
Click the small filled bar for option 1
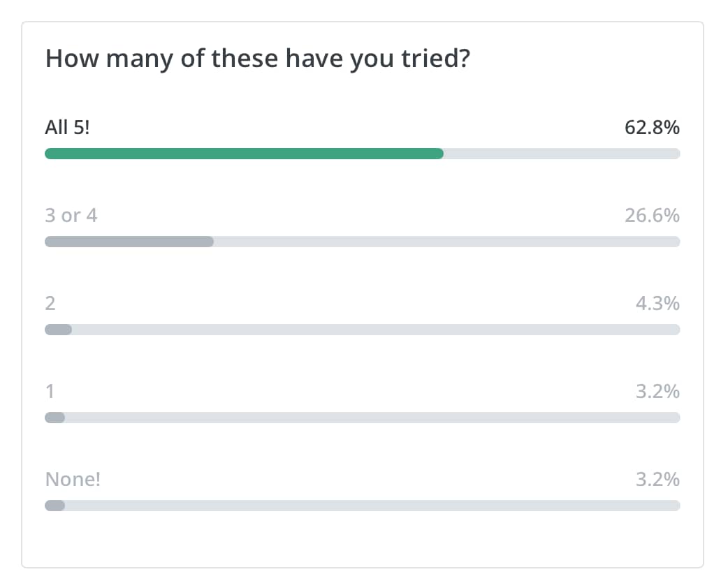(54, 418)
